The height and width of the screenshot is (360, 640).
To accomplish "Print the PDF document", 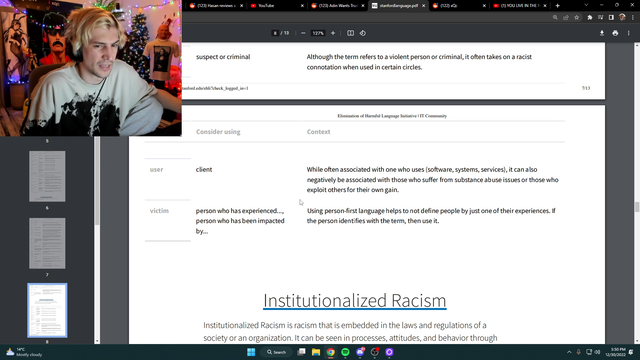I will [x=615, y=33].
